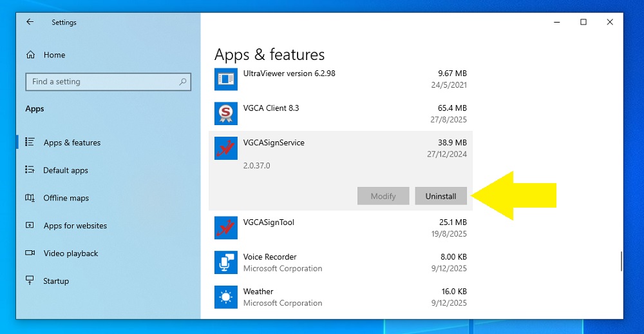Click the Voice Recorder microphone icon

point(225,262)
